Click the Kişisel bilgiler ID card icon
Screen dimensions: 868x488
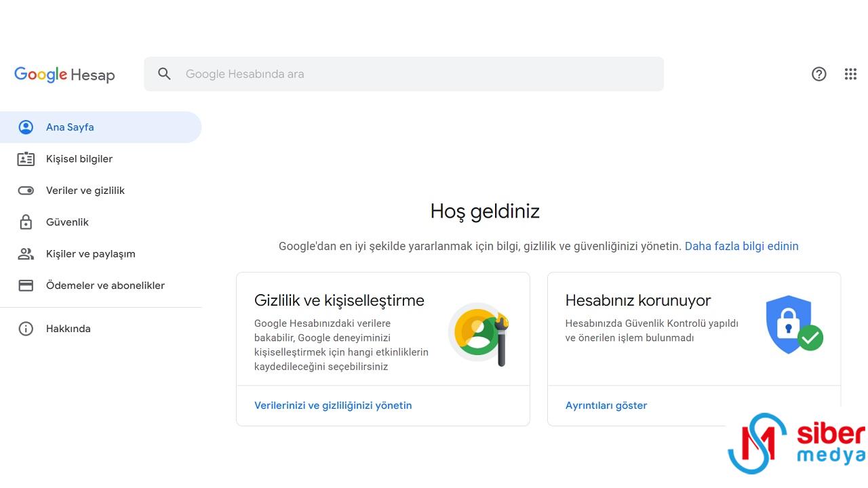26,159
